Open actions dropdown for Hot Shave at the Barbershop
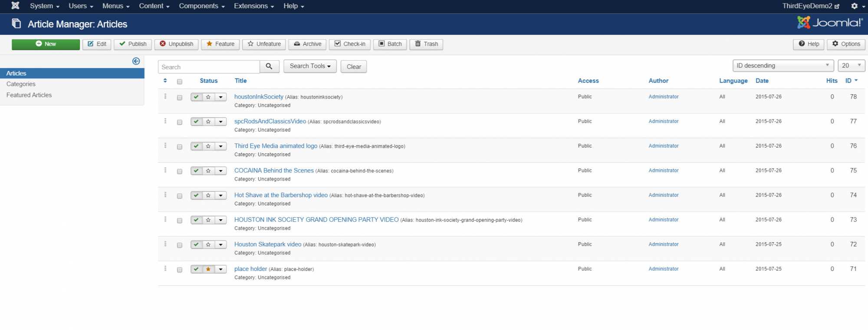 click(220, 195)
